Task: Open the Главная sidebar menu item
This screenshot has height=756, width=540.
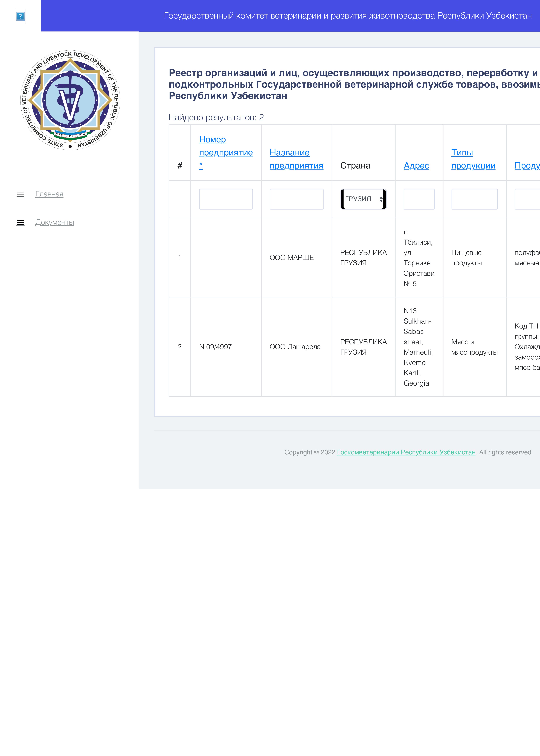Action: pyautogui.click(x=49, y=194)
